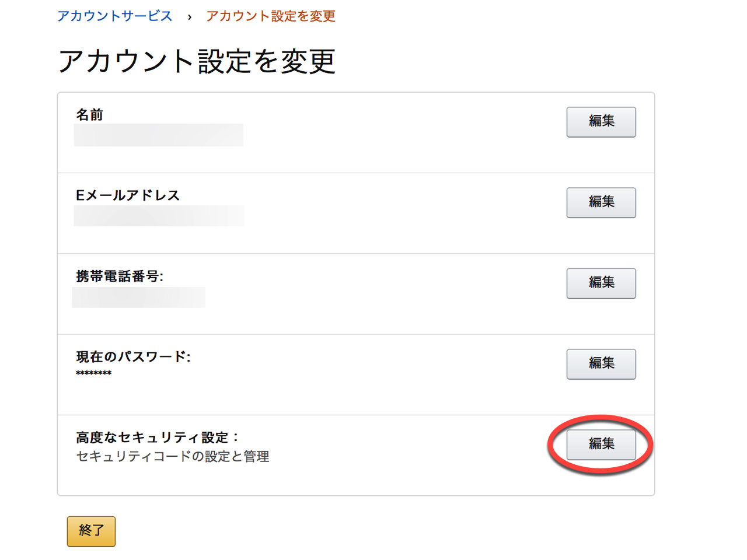Click the masked password asterisks

click(x=93, y=373)
